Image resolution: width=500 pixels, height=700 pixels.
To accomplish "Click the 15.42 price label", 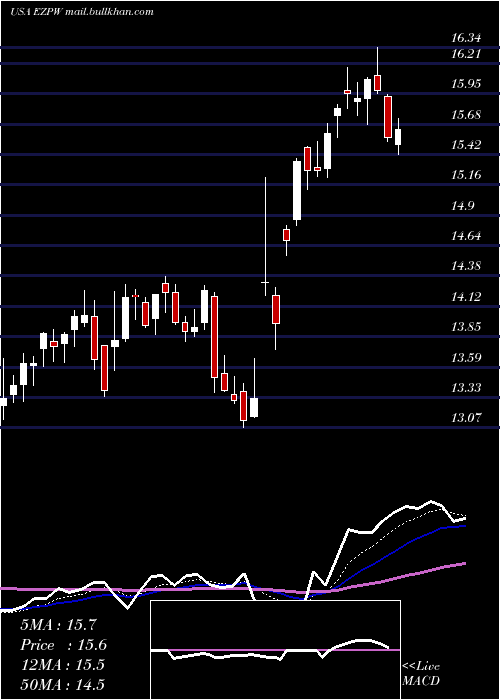I will [x=466, y=145].
